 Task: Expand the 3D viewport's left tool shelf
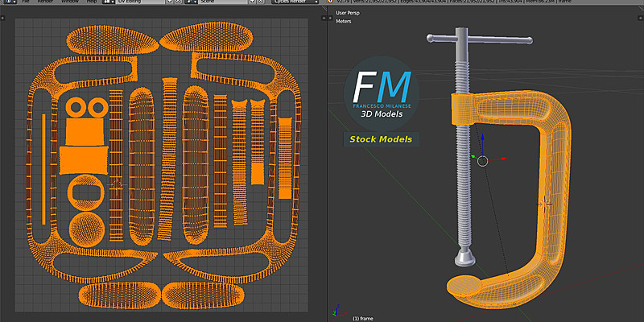[x=330, y=18]
